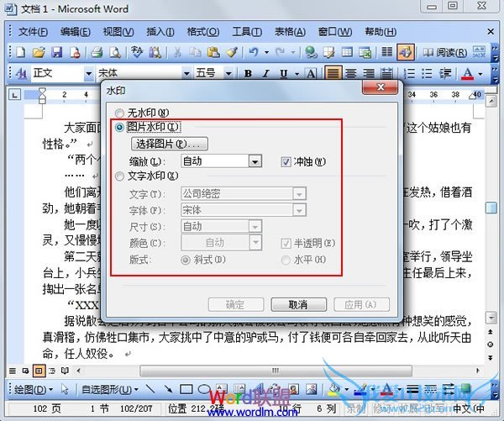Screen dimensions: 504x421
Task: Select 图片水印 picture watermark option
Action: 148,127
